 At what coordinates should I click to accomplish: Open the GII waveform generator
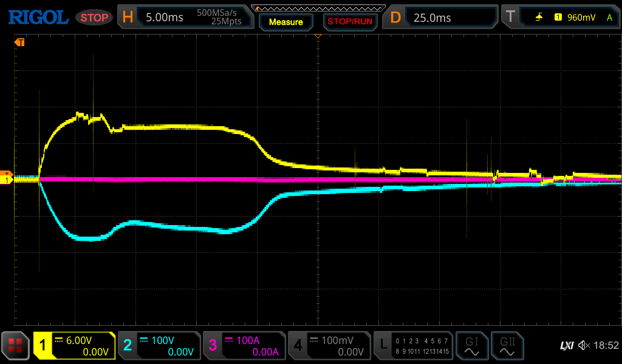point(507,346)
